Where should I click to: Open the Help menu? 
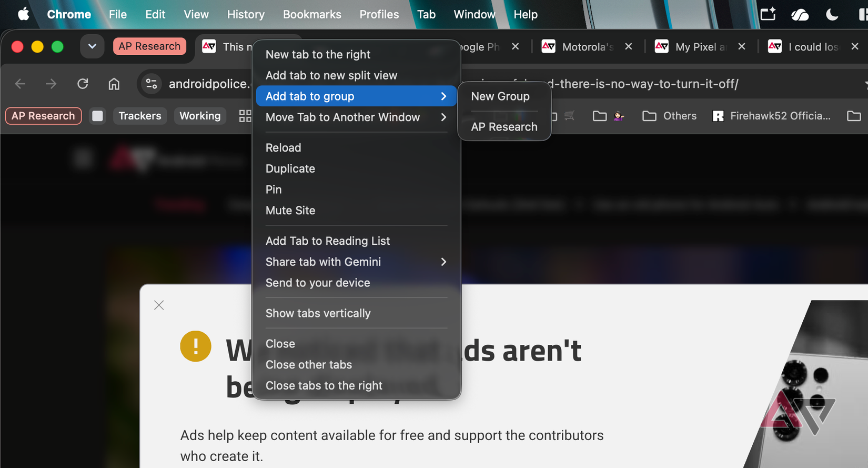click(x=526, y=14)
